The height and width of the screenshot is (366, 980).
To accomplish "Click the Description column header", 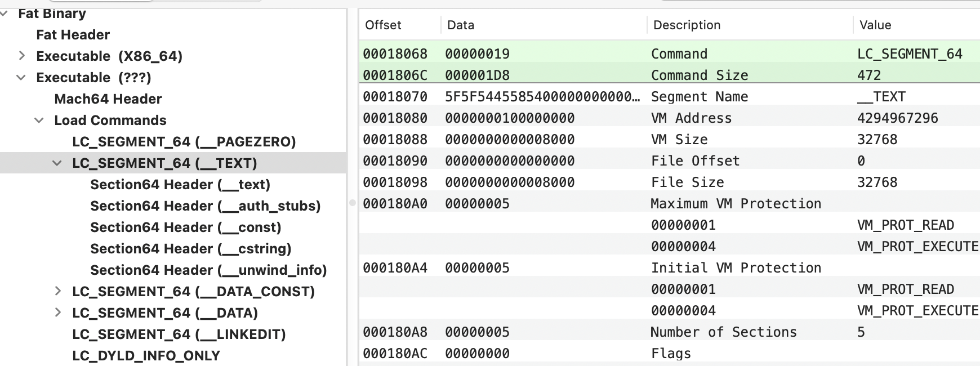I will (x=687, y=25).
